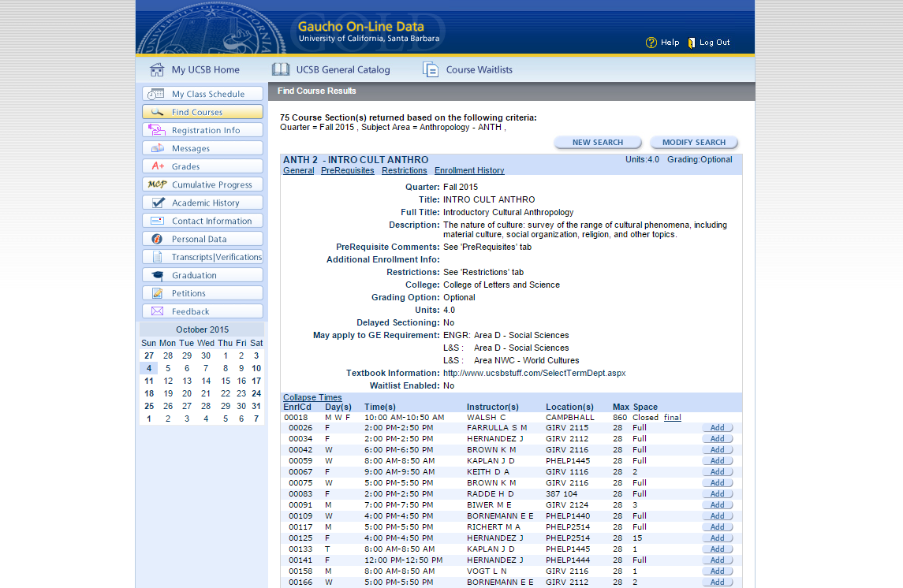Switch to the Restrictions tab

point(405,170)
